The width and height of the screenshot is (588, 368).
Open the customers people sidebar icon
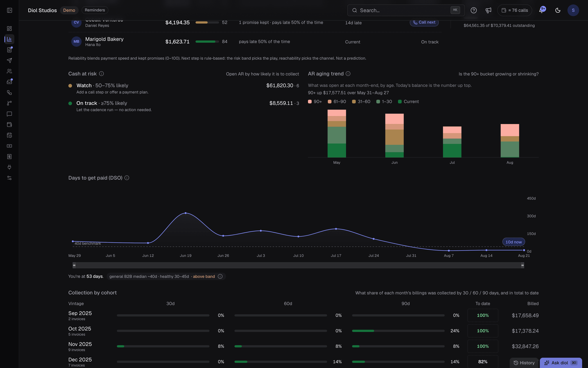pos(9,71)
